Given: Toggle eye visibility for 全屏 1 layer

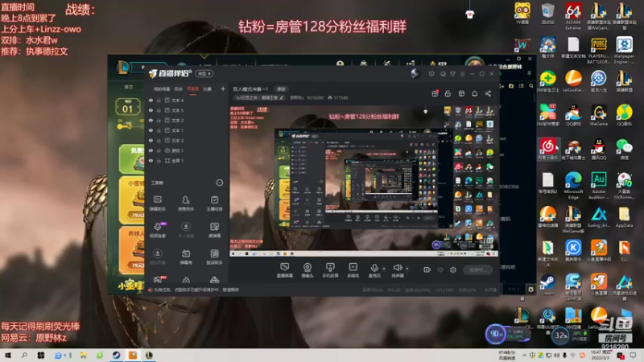Looking at the screenshot, I should point(151,160).
